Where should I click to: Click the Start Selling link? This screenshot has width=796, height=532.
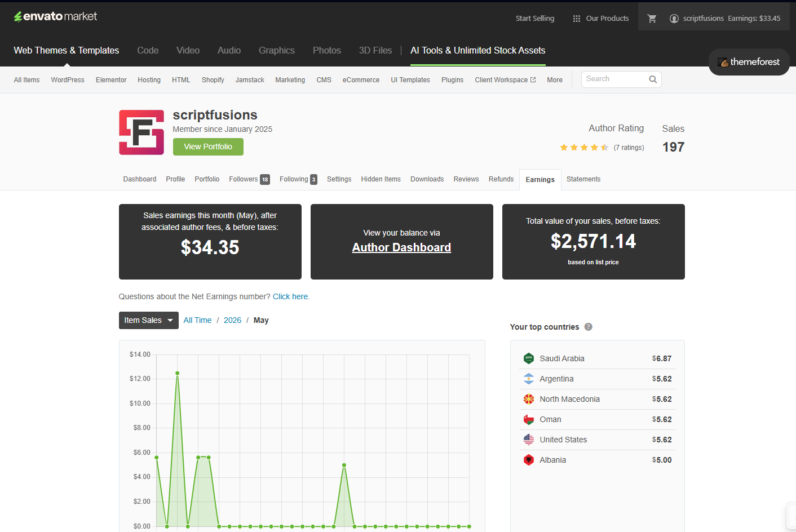pos(535,19)
